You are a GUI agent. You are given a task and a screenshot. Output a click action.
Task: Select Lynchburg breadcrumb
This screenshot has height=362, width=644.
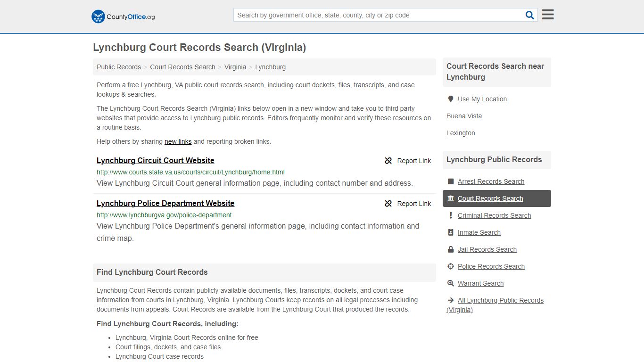tap(270, 67)
